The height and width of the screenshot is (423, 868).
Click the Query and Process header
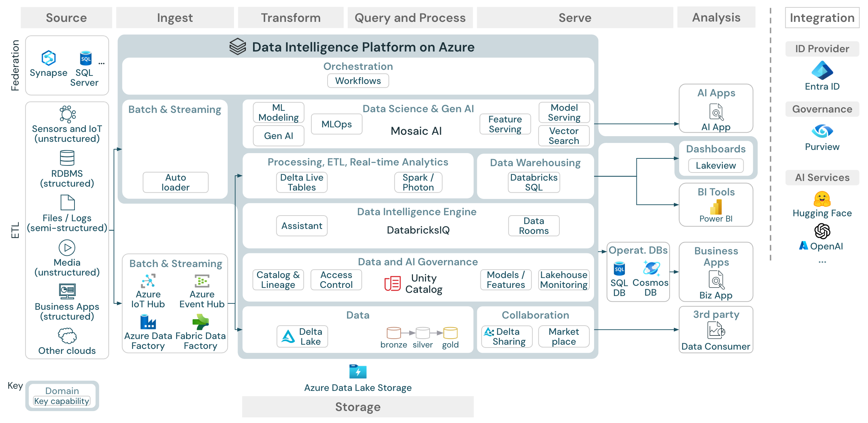pos(410,18)
